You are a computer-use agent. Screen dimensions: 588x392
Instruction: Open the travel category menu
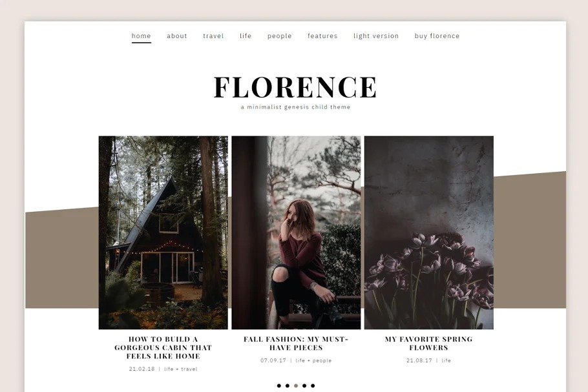213,36
